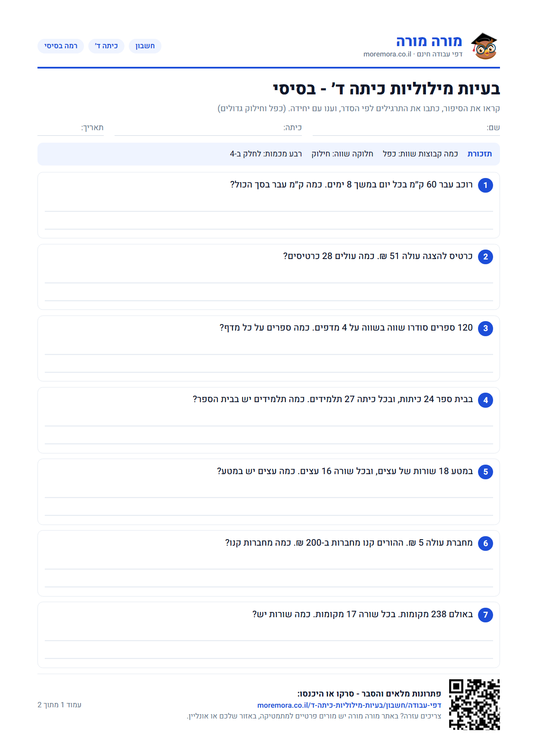
Task: Click the page indicator עמוד 1 מתוך 2
Action: tap(59, 705)
